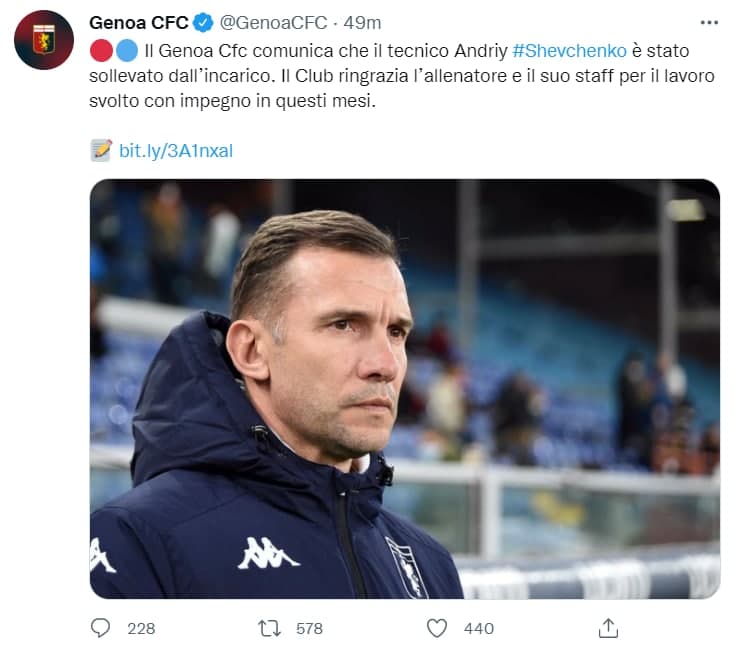Click the memo emoji beside the link

tap(101, 150)
